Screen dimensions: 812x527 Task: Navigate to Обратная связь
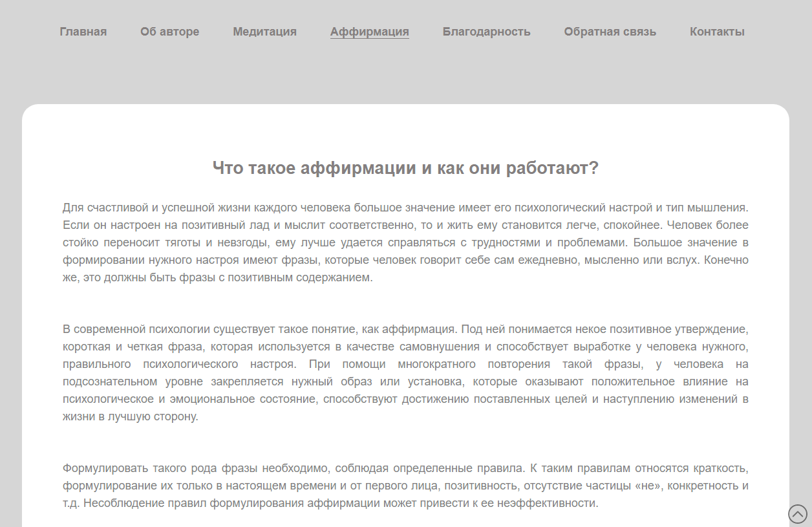(x=610, y=32)
